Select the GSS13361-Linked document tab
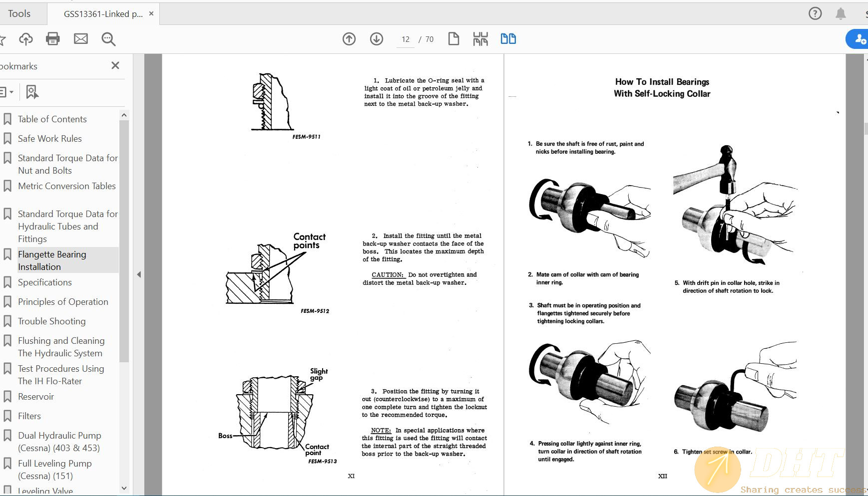Viewport: 868px width, 496px height. coord(103,14)
